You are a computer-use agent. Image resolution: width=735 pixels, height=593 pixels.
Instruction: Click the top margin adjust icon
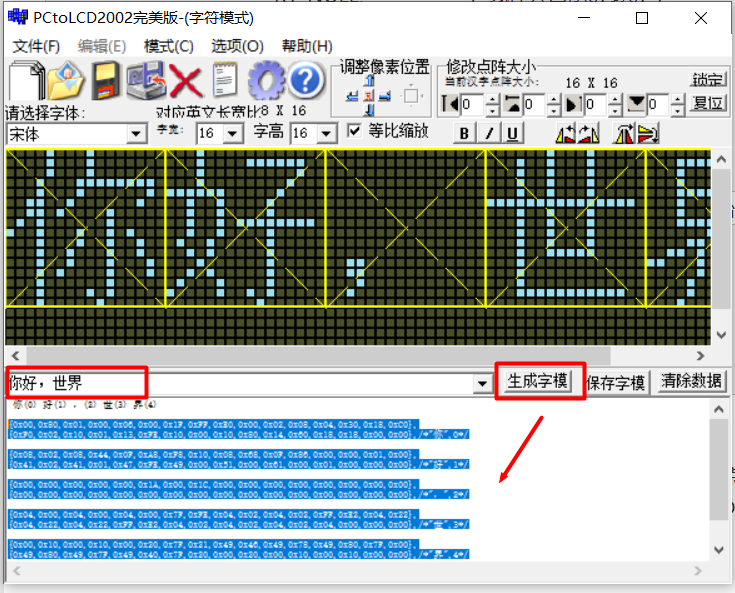coord(512,104)
